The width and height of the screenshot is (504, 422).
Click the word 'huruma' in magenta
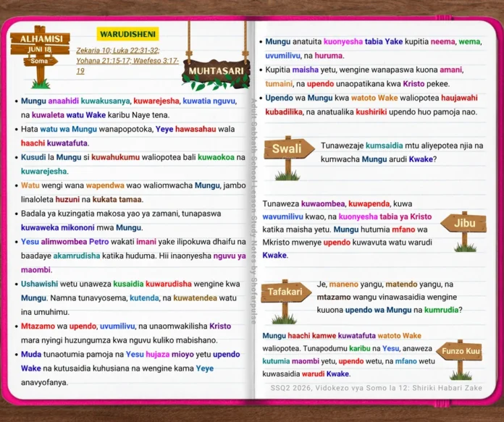[x=329, y=56]
